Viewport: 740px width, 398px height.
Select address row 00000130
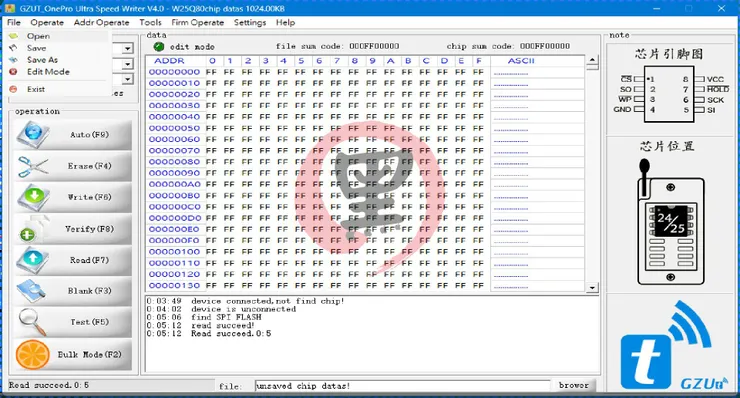[174, 286]
